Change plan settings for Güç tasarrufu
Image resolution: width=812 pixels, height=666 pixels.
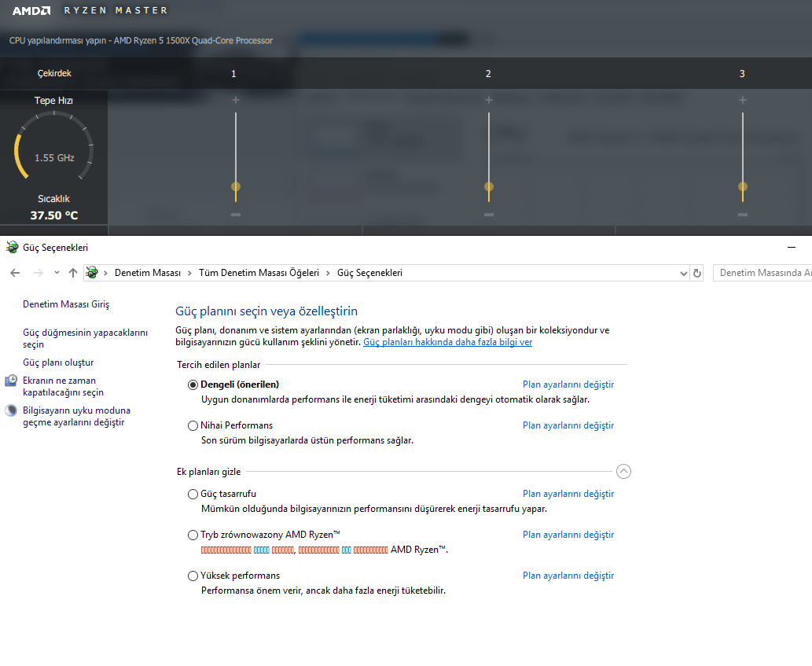[x=568, y=494]
